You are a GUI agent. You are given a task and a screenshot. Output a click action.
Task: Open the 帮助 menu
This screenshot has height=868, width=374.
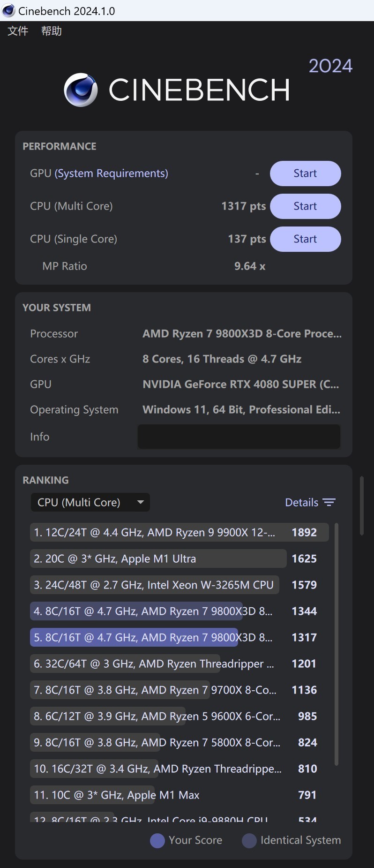(x=52, y=31)
